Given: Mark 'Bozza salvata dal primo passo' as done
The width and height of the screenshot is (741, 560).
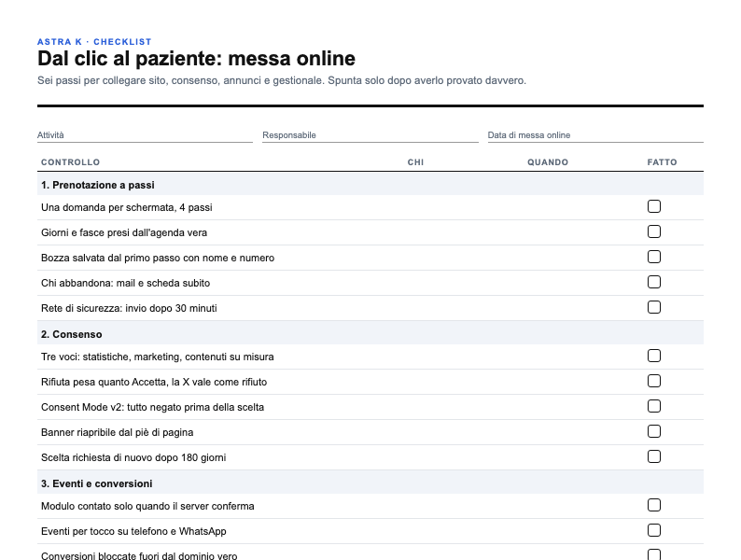Looking at the screenshot, I should click(x=654, y=257).
